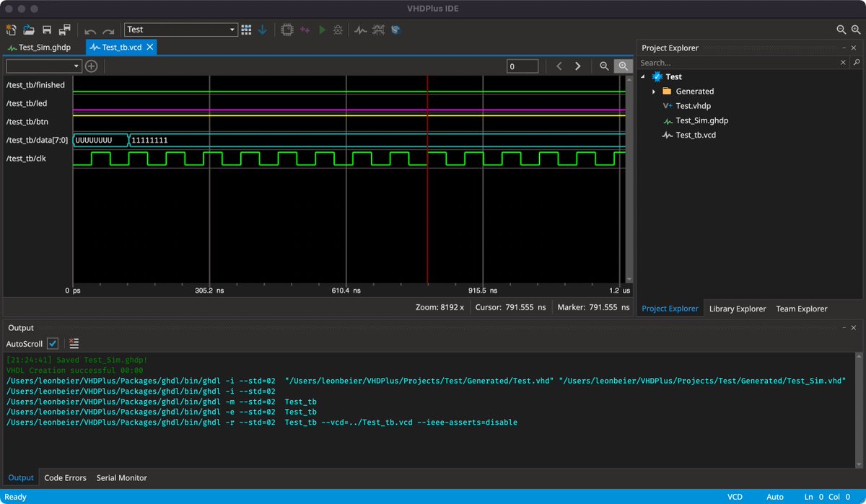Zoom in using top-right magnifier

click(856, 30)
